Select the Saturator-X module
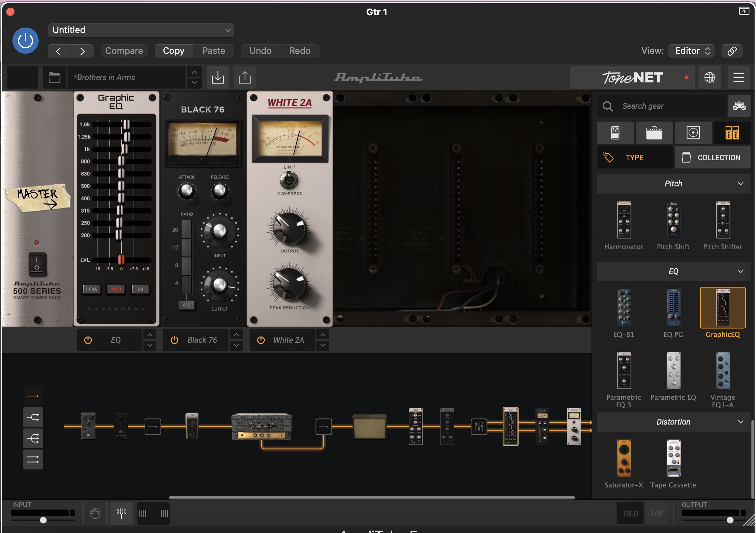The width and height of the screenshot is (756, 533). tap(624, 464)
